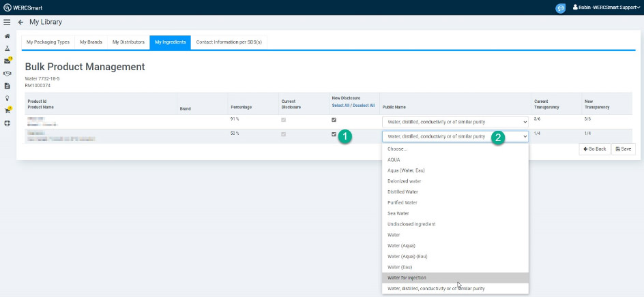Open the lifebuoy help sidebar icon
This screenshot has width=644, height=297.
pos(7,123)
